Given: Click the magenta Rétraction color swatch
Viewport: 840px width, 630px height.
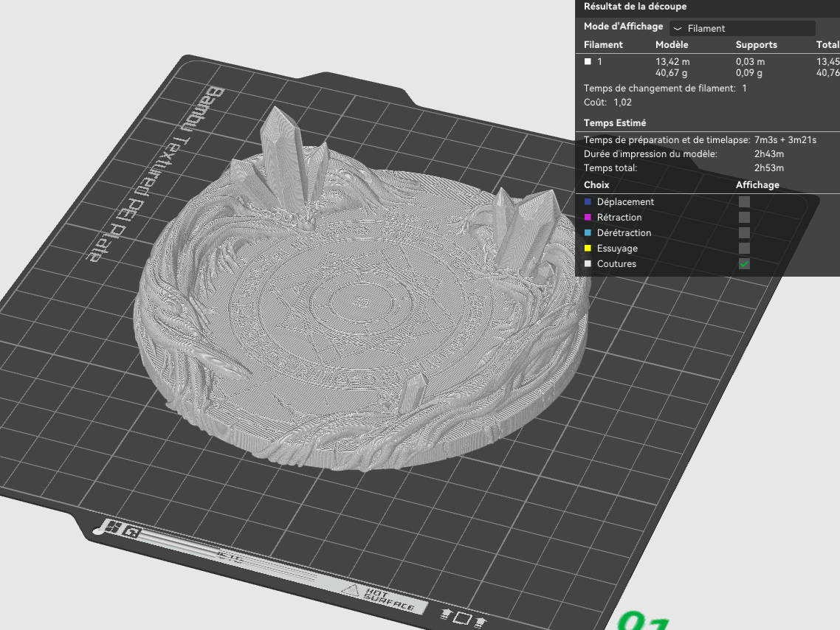Looking at the screenshot, I should (588, 218).
